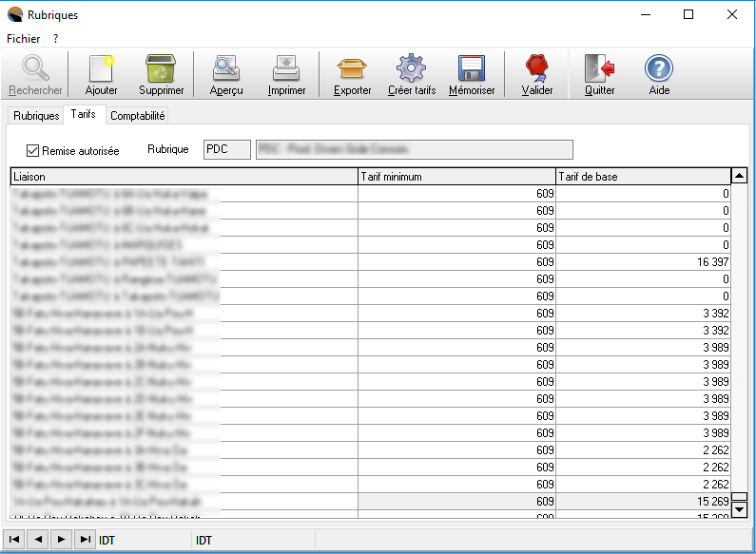Switch to the Comptabilité tab

click(138, 116)
